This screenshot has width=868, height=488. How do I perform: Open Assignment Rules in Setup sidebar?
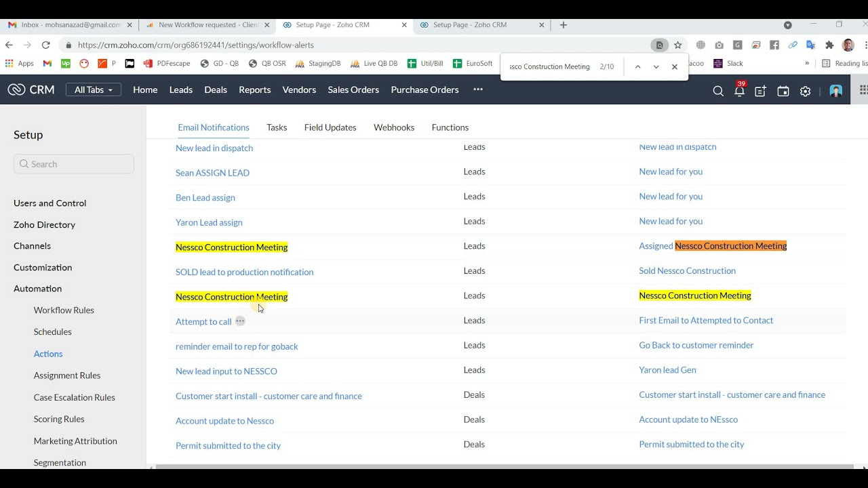(67, 375)
